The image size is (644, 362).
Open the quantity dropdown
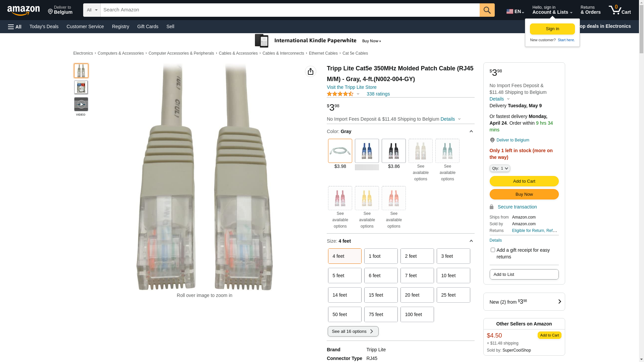pos(499,168)
